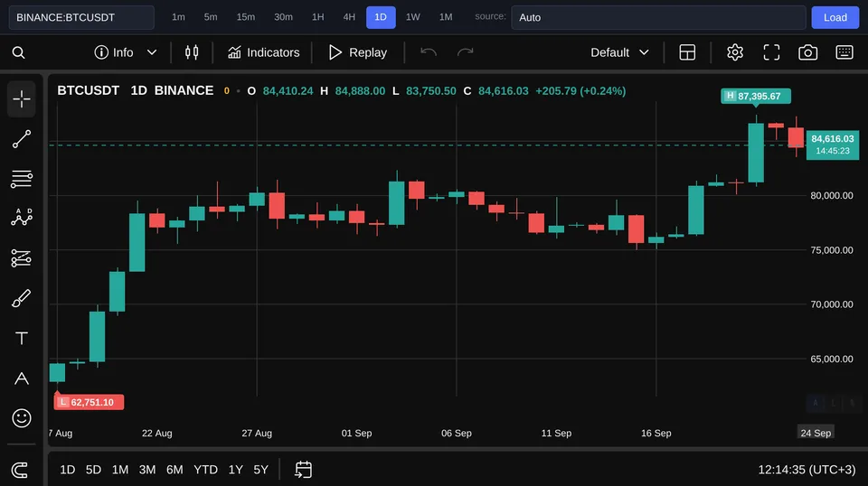Open the keyboard shortcuts icon
This screenshot has width=868, height=486.
tap(844, 52)
